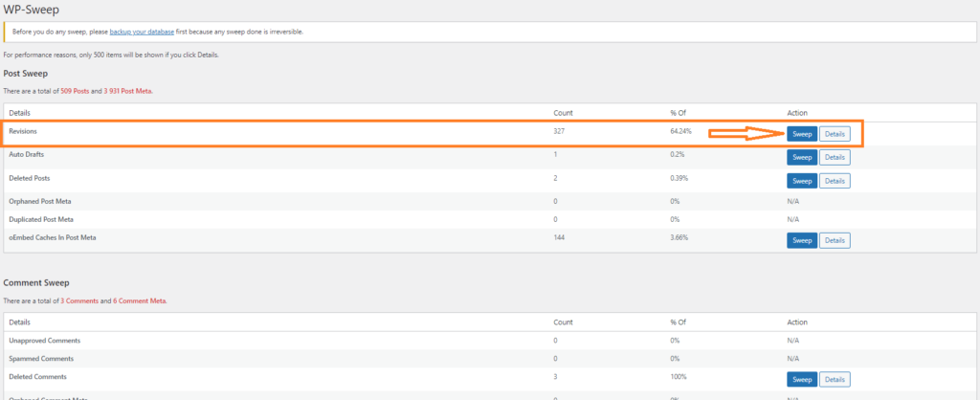Select the Spammed Comments label
980x400 pixels.
tap(41, 359)
